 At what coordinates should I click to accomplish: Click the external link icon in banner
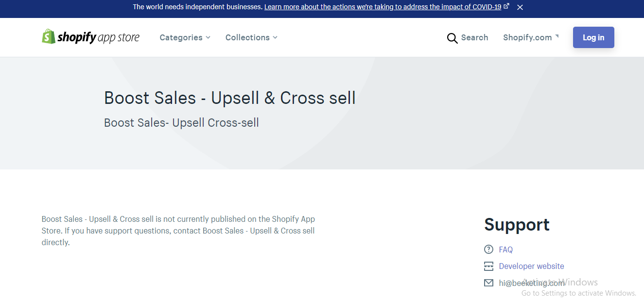point(506,6)
